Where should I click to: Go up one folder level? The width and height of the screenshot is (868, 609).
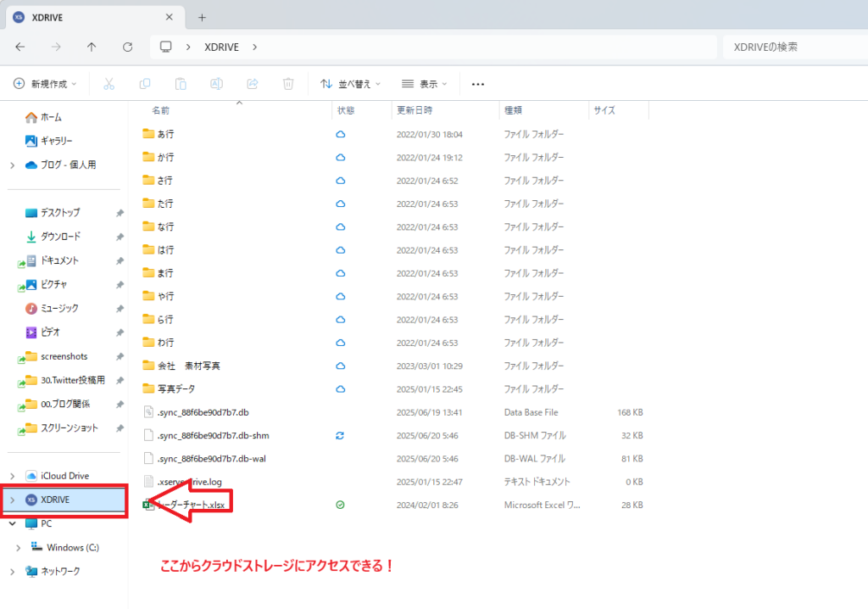click(92, 47)
